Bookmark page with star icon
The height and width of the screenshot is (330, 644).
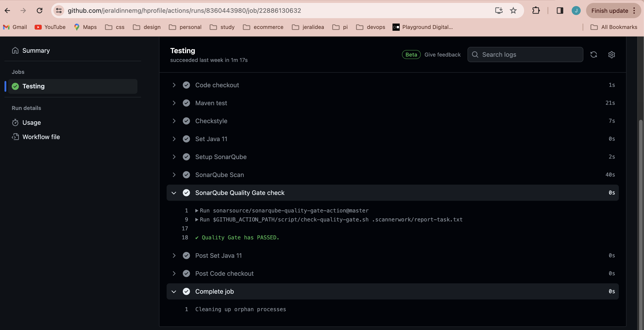(513, 11)
